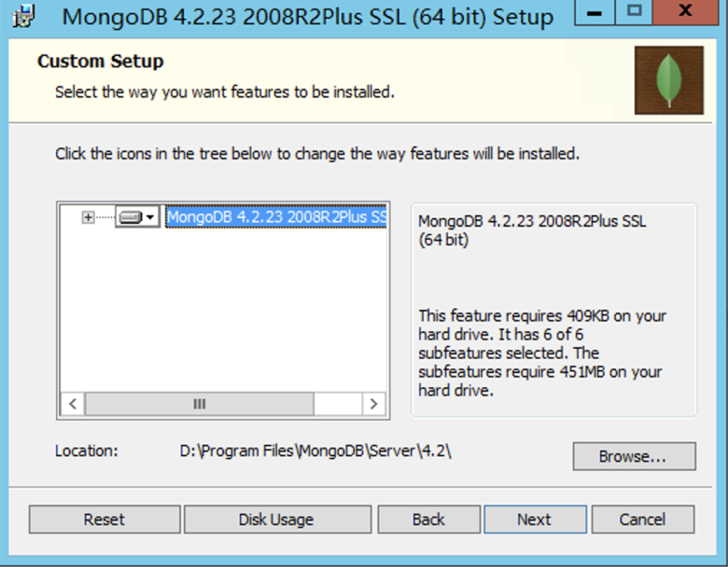Reset the feature selections
The image size is (728, 567).
pyautogui.click(x=104, y=519)
